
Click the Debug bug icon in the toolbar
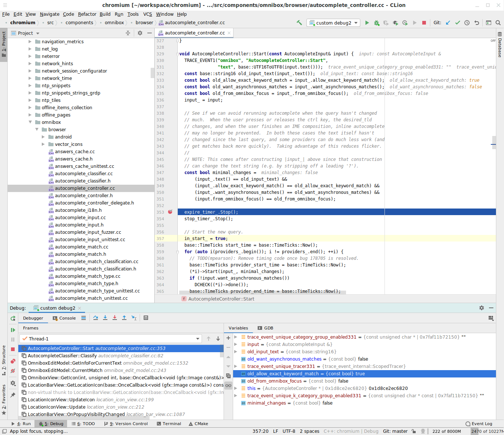376,23
